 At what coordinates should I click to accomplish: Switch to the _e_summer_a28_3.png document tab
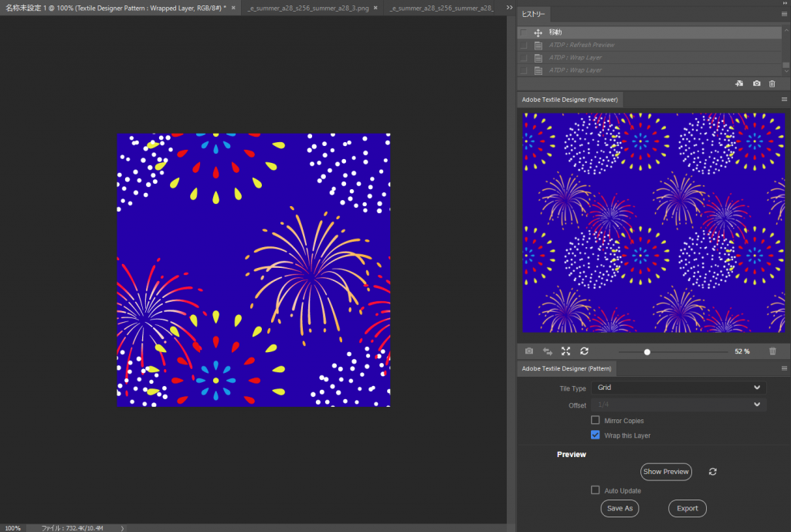307,8
